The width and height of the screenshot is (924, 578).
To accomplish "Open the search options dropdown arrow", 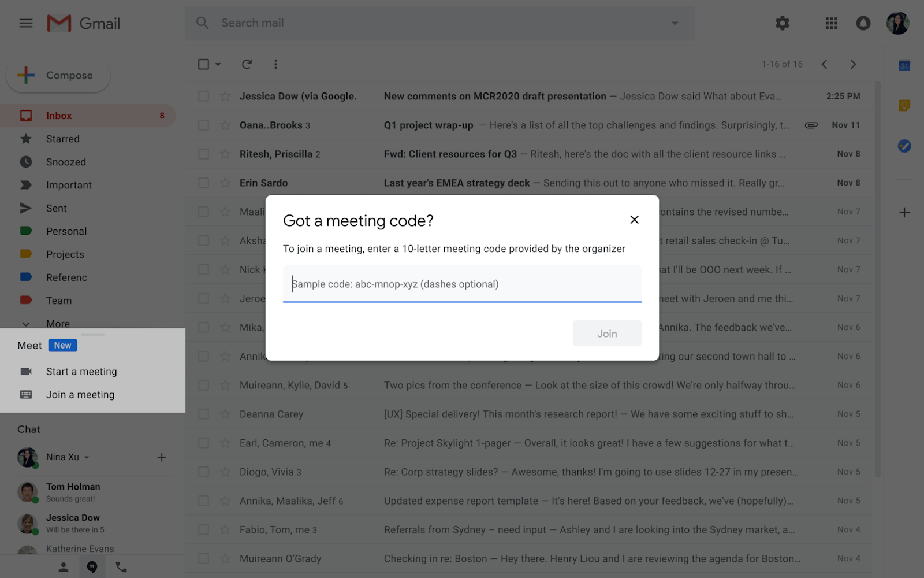I will click(674, 23).
